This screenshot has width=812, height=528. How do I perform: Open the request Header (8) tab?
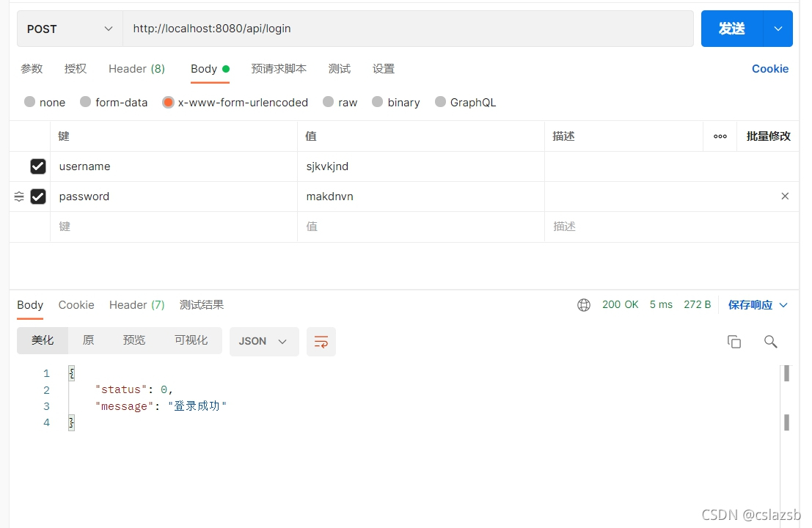click(x=136, y=69)
